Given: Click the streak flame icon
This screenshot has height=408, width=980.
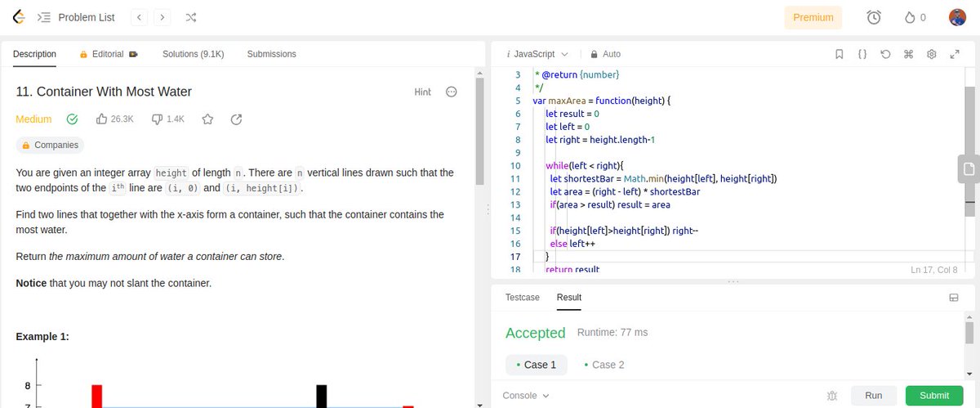Looking at the screenshot, I should 911,17.
